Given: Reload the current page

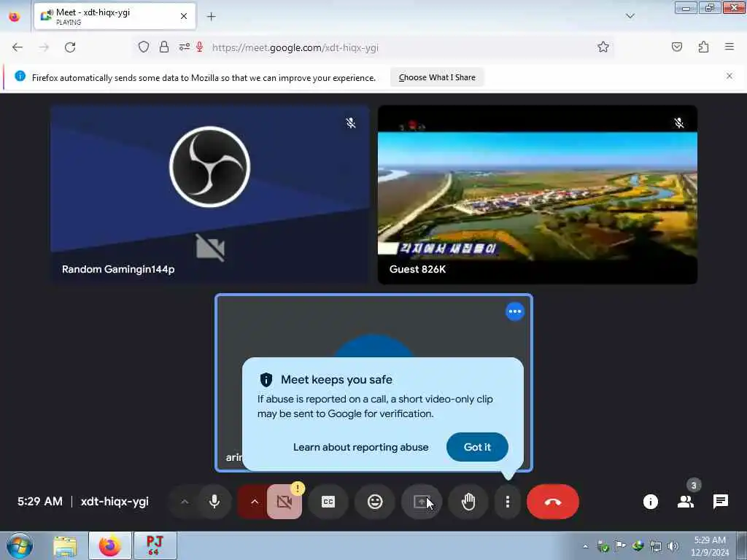Looking at the screenshot, I should coord(70,47).
